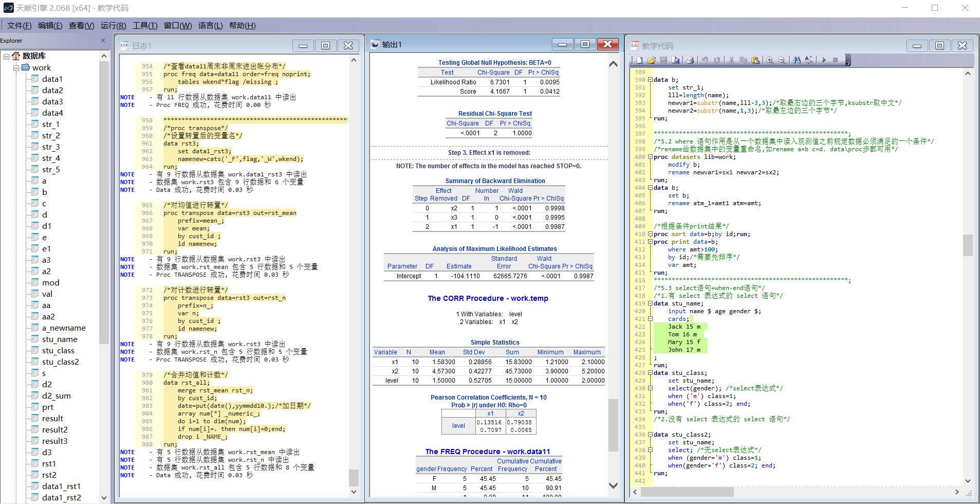
Task: Open the editor toolbar overflow options arrow
Action: [848, 61]
